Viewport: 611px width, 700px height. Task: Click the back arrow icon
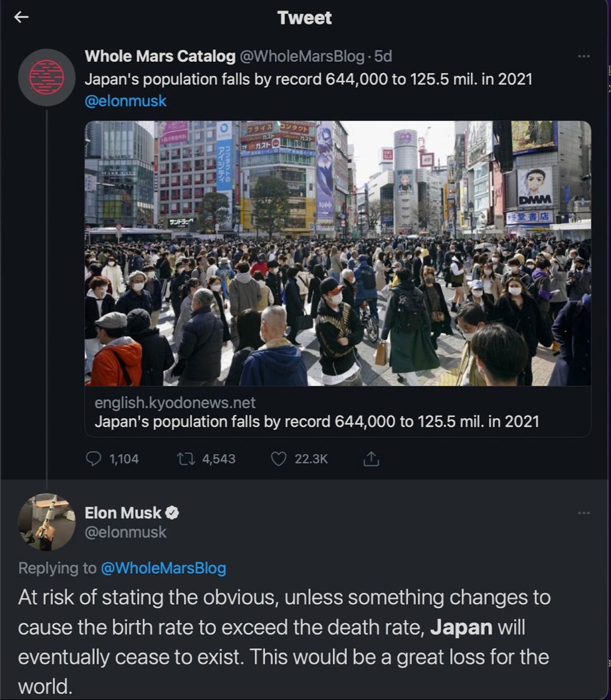point(22,17)
